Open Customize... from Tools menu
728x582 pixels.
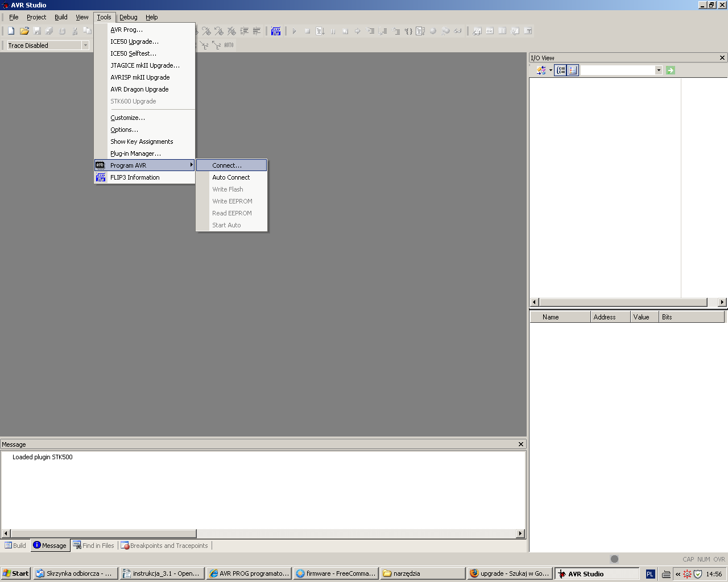point(145,118)
